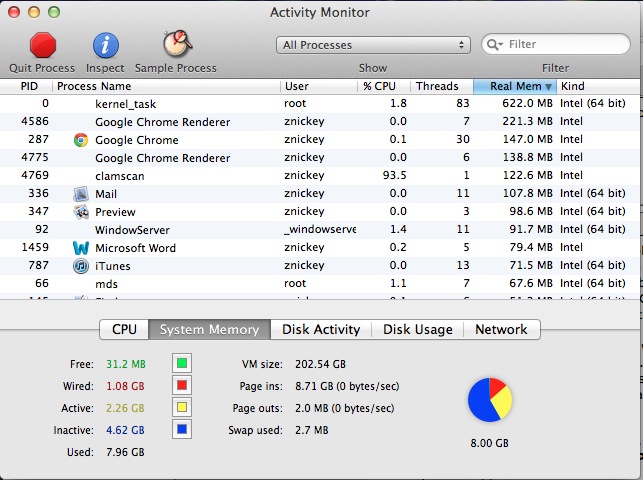Click the Sample Process icon
The height and width of the screenshot is (480, 643).
click(177, 43)
